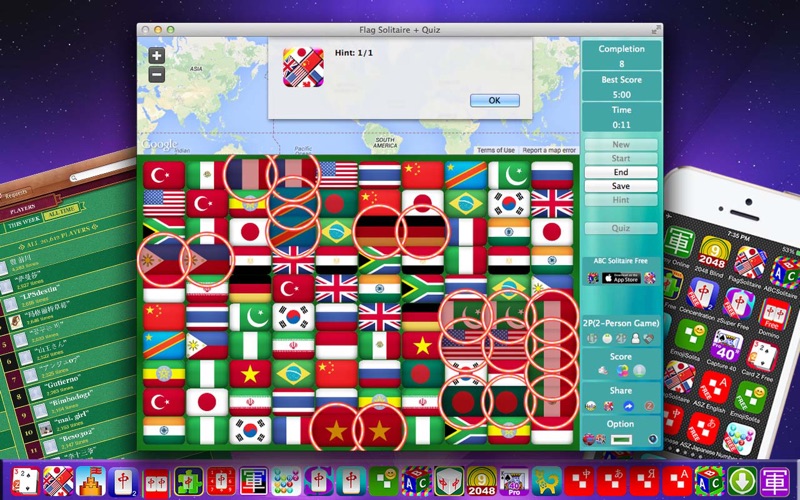Click OK in the Hint dialog
The height and width of the screenshot is (500, 800).
click(x=494, y=100)
